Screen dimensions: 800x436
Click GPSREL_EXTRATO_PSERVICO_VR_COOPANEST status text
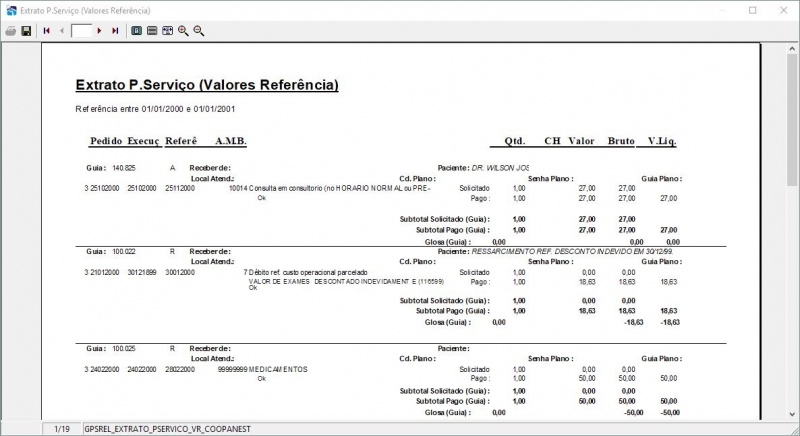pos(167,429)
